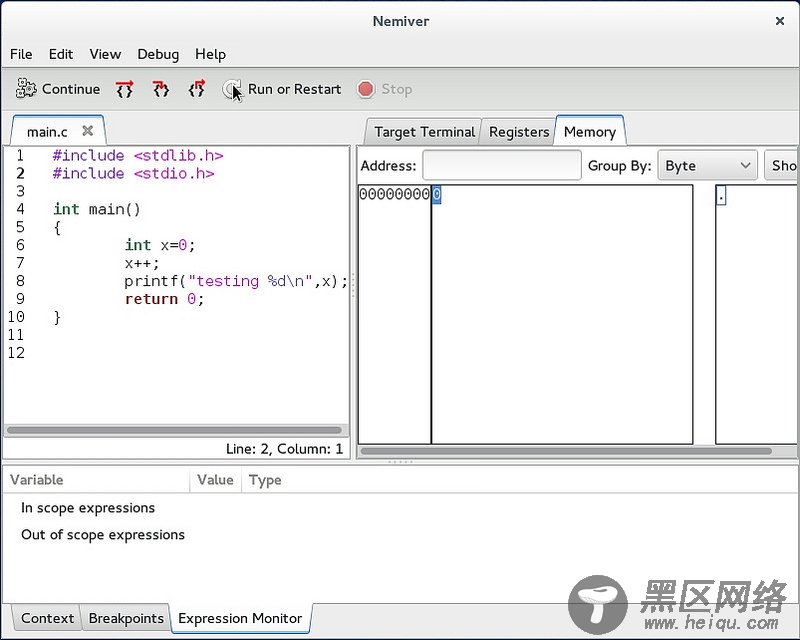The height and width of the screenshot is (640, 800).
Task: Click the 'Line: 2, Column: 1' status text
Action: (x=284, y=449)
